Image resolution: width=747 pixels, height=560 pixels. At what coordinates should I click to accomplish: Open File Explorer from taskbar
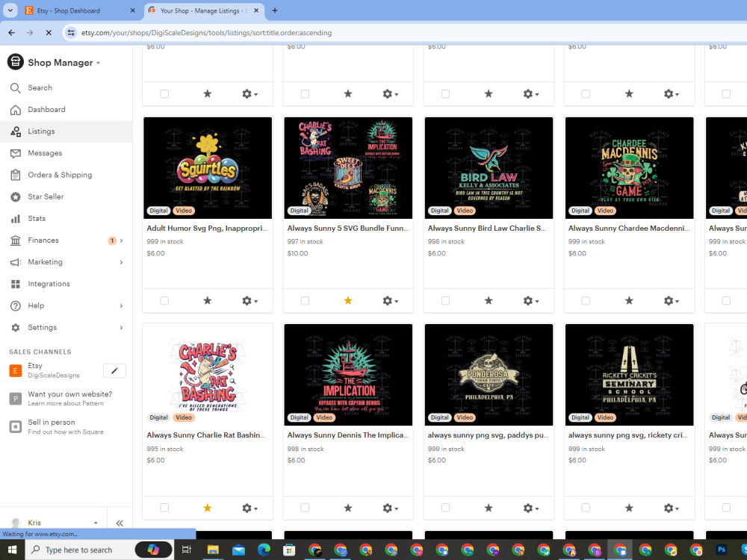(x=212, y=550)
